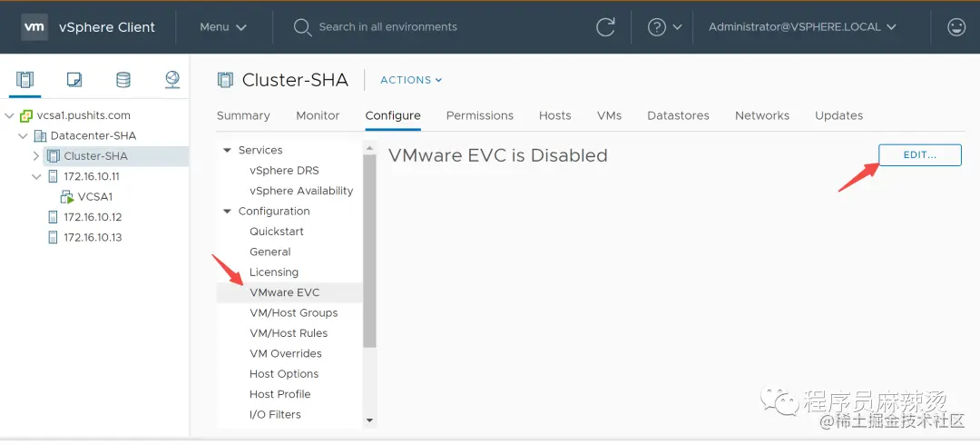The width and height of the screenshot is (980, 445).
Task: Click the Cluster-SHA cluster icon in tree
Action: tap(54, 156)
